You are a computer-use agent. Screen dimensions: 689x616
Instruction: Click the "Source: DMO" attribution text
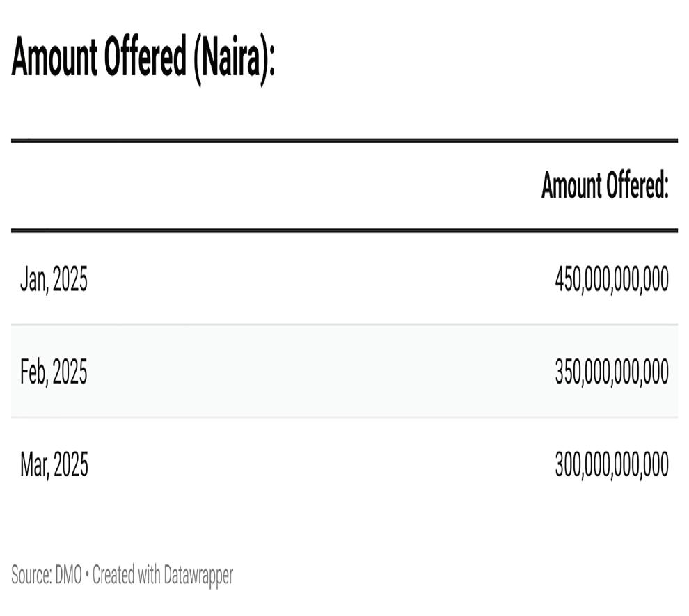point(46,576)
